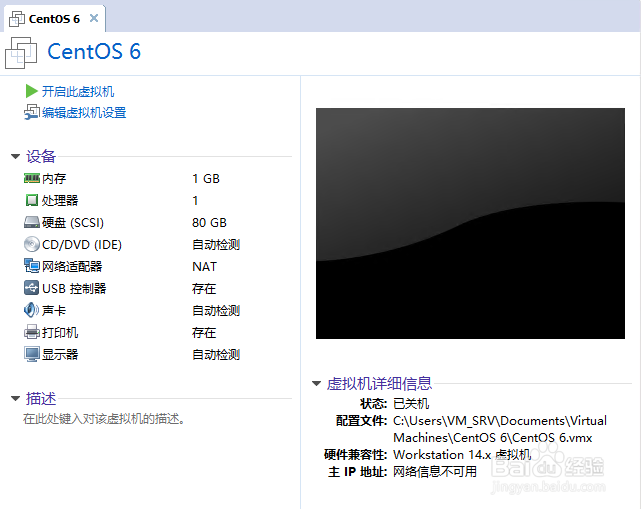Screen dimensions: 641x509
Task: Close the CentOS 6 tab
Action: [94, 18]
